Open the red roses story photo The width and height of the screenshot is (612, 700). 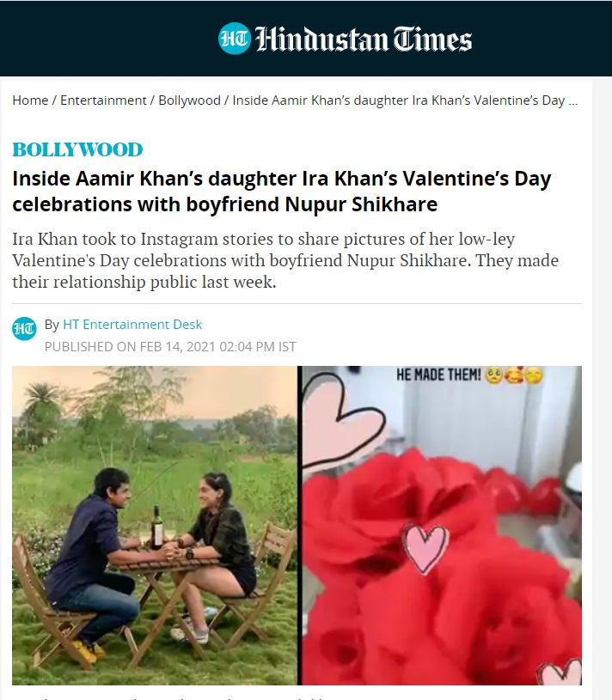pos(442,526)
